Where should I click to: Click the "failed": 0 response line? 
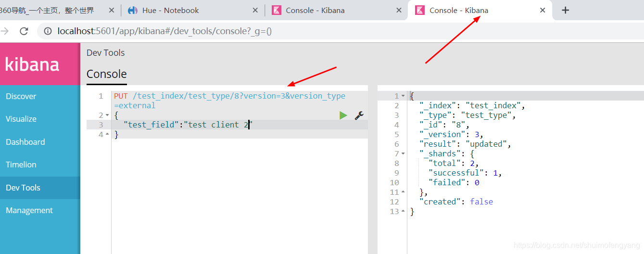[454, 182]
